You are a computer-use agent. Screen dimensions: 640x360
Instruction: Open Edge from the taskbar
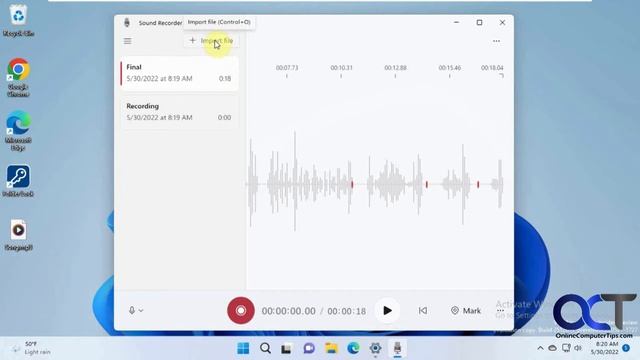[x=353, y=348]
